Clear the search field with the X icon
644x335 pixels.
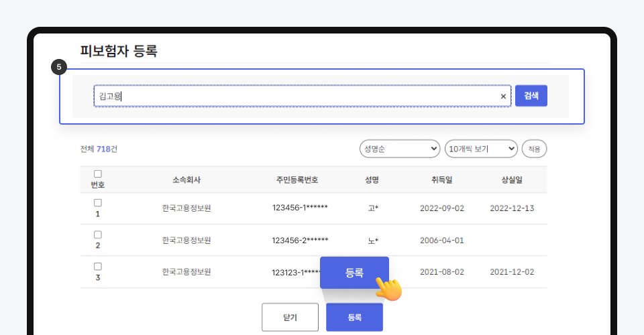click(503, 96)
